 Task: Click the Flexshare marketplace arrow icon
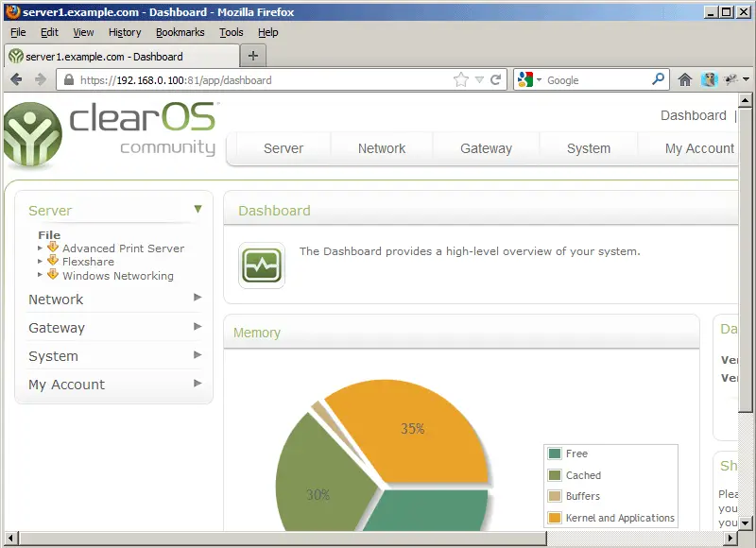[53, 261]
